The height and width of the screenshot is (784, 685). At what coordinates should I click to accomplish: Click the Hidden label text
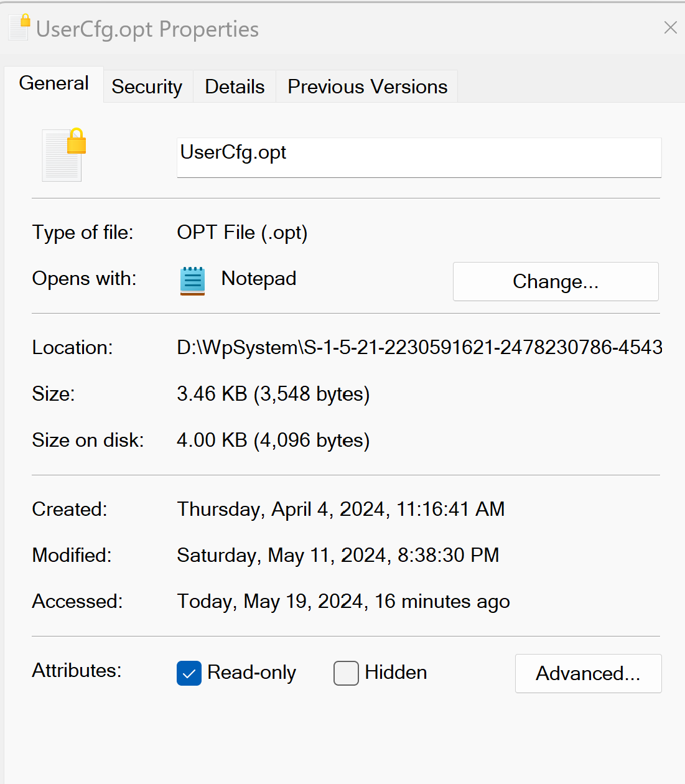[396, 673]
